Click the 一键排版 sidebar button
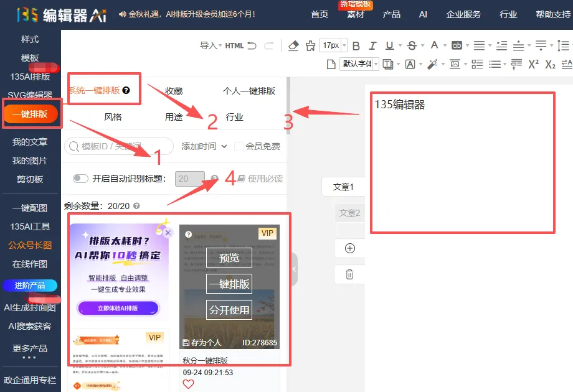This screenshot has width=573, height=392. [31, 114]
